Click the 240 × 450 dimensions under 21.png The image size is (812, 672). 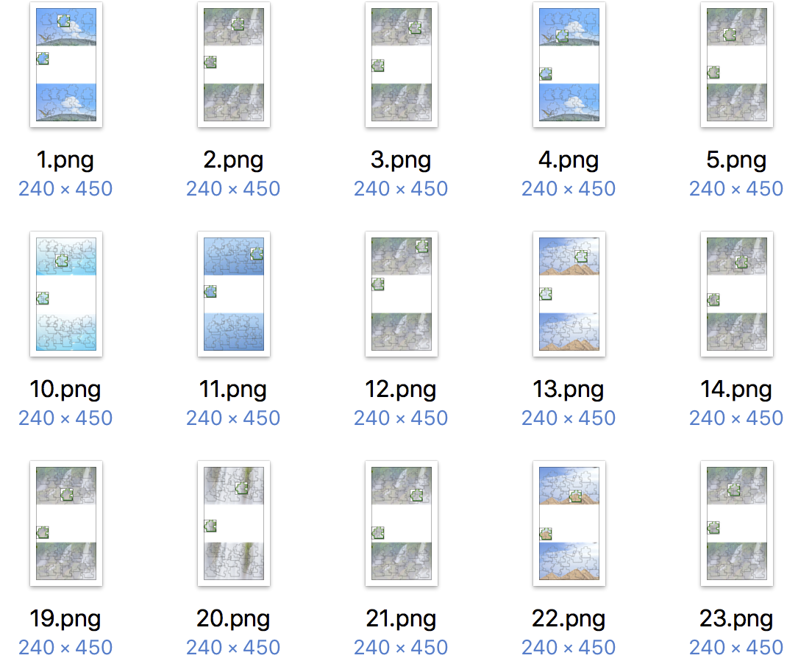[401, 648]
